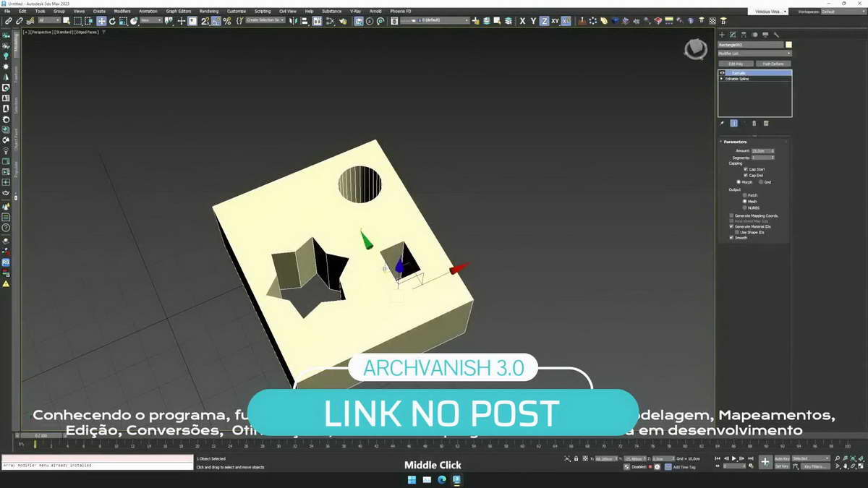Viewport: 868px width, 488px height.
Task: Open the Create Selection Set dropdown
Action: pyautogui.click(x=267, y=21)
